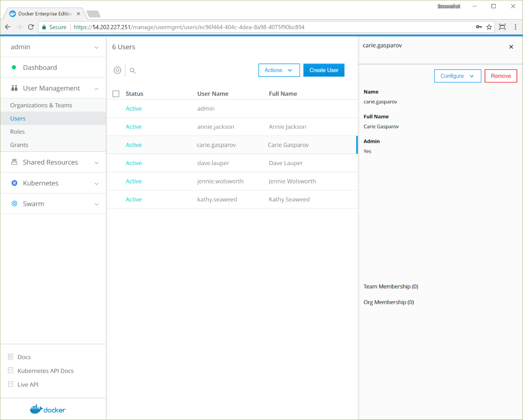
Task: Click the table settings gear icon
Action: (x=117, y=70)
